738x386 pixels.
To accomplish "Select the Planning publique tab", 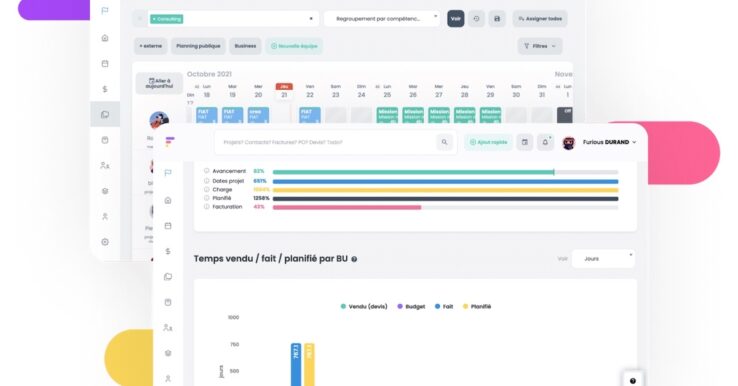I will coord(198,46).
